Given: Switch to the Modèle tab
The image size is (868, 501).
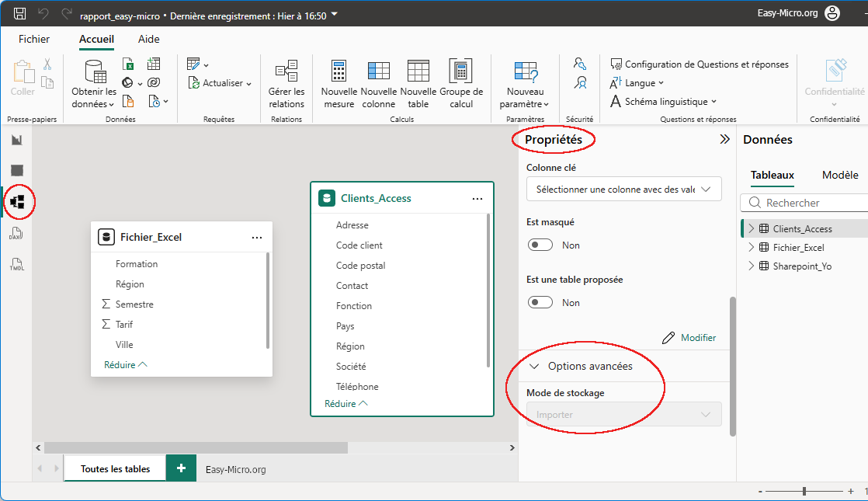Looking at the screenshot, I should [840, 176].
